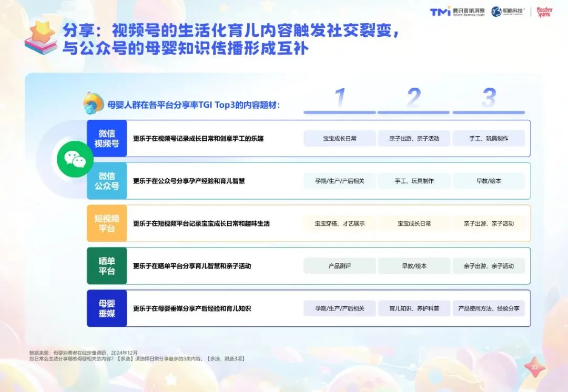Select the 微信视频号 platform label

pos(107,138)
